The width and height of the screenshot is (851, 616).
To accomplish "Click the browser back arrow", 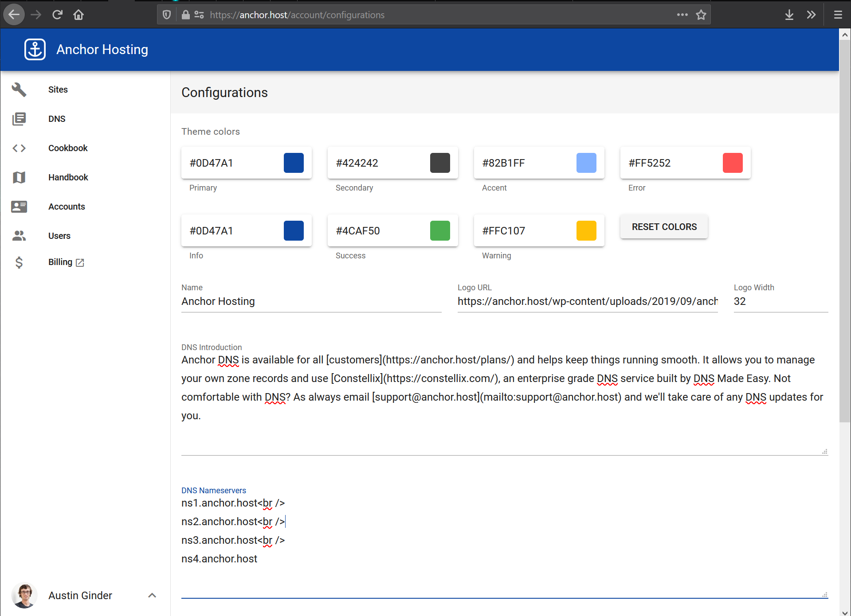I will (x=14, y=15).
